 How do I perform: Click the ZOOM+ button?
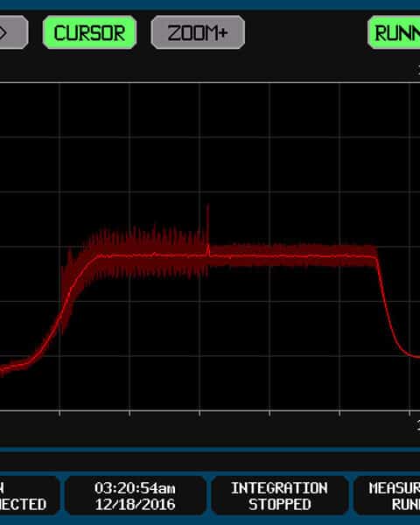click(198, 32)
